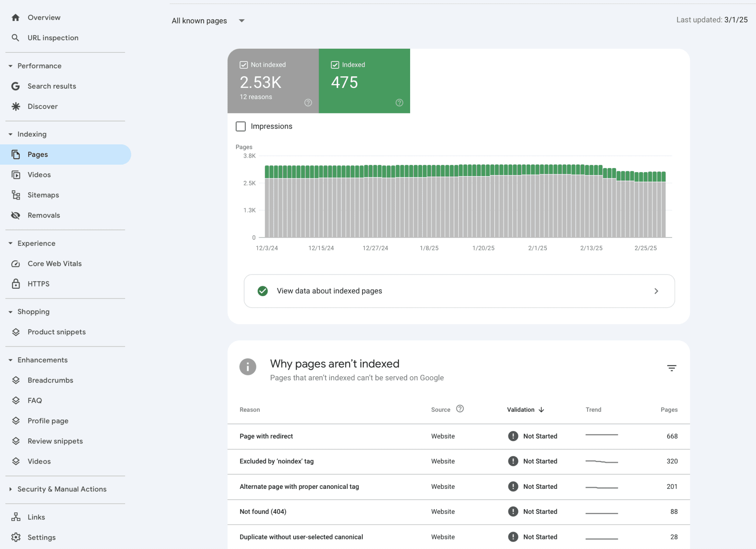Click the Links icon in sidebar
This screenshot has height=549, width=756.
16,517
